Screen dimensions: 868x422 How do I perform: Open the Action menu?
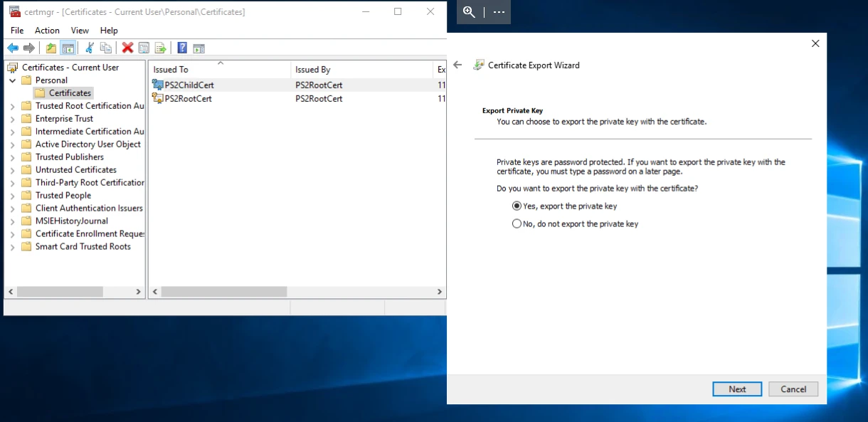click(47, 31)
